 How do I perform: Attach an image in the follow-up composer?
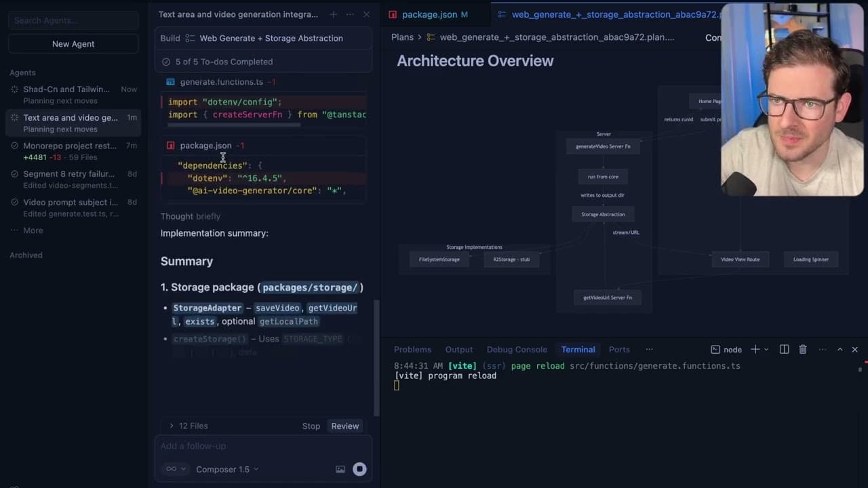340,468
